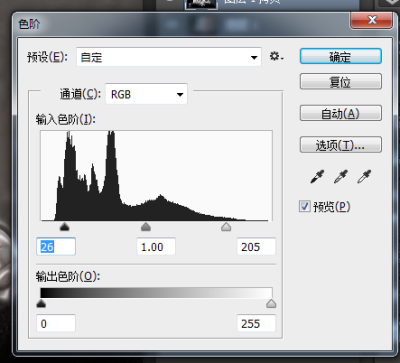Viewport: 400px width, 363px height.
Task: Click the output black level triangle
Action: pos(41,303)
